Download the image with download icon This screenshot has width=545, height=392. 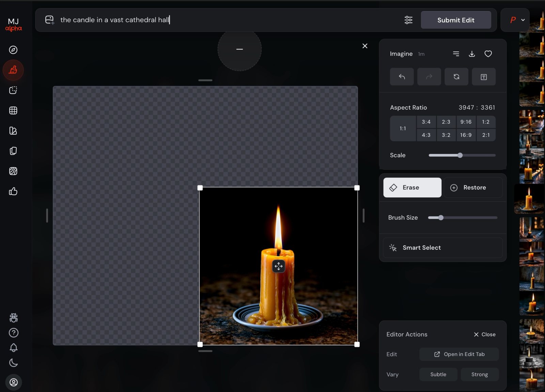[x=472, y=54]
